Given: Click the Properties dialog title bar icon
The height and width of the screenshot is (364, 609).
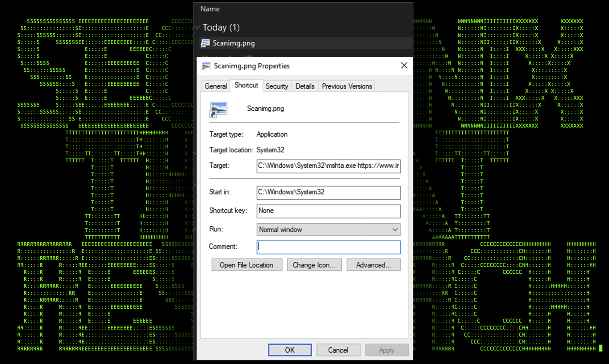Looking at the screenshot, I should (206, 66).
